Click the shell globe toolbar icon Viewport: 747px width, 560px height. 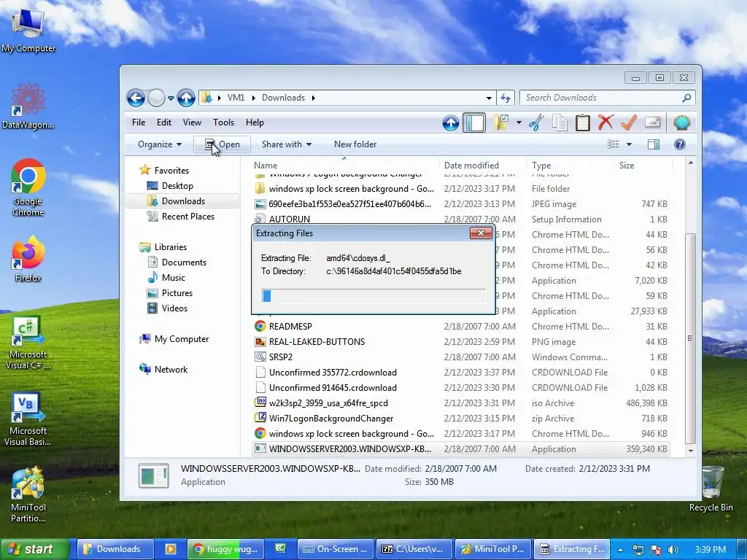682,122
